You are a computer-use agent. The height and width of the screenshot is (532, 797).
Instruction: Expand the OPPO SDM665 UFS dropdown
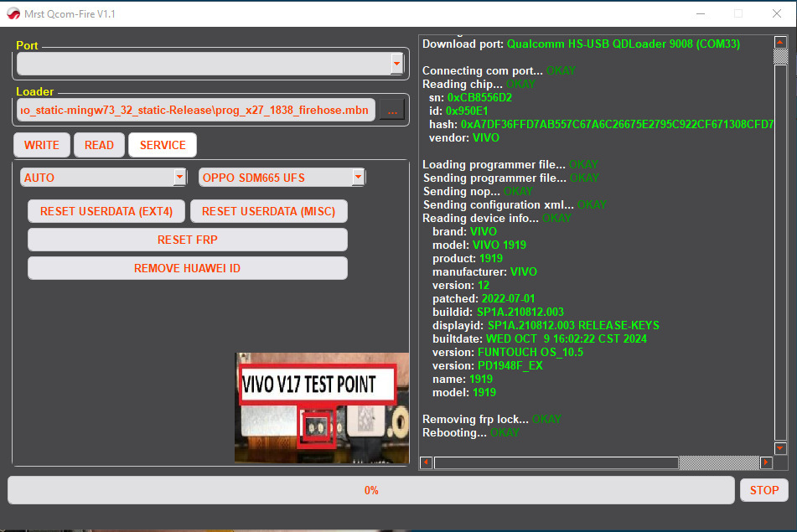tap(282, 178)
